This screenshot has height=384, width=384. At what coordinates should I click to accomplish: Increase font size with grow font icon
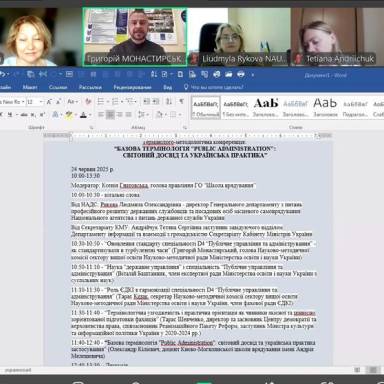click(49, 102)
